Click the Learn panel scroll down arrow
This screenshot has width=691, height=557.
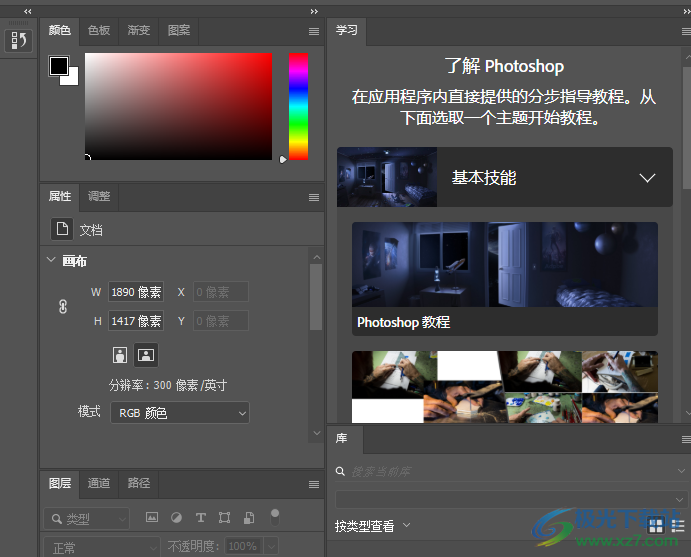pyautogui.click(x=687, y=413)
